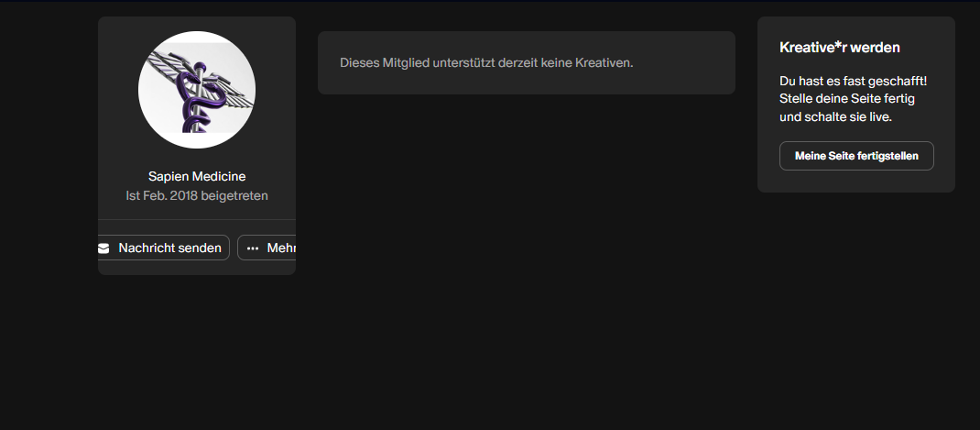
Task: Click the 'Du hast es fast geschafft!' description
Action: 853,99
